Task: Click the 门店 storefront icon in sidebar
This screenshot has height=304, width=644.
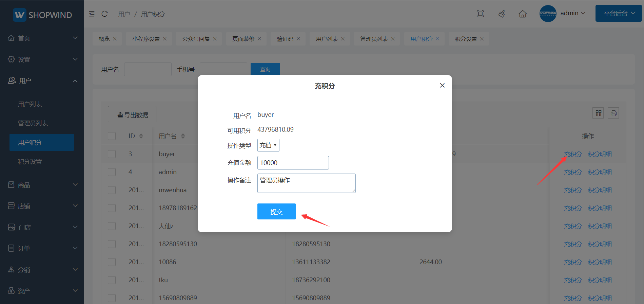Action: coord(12,227)
